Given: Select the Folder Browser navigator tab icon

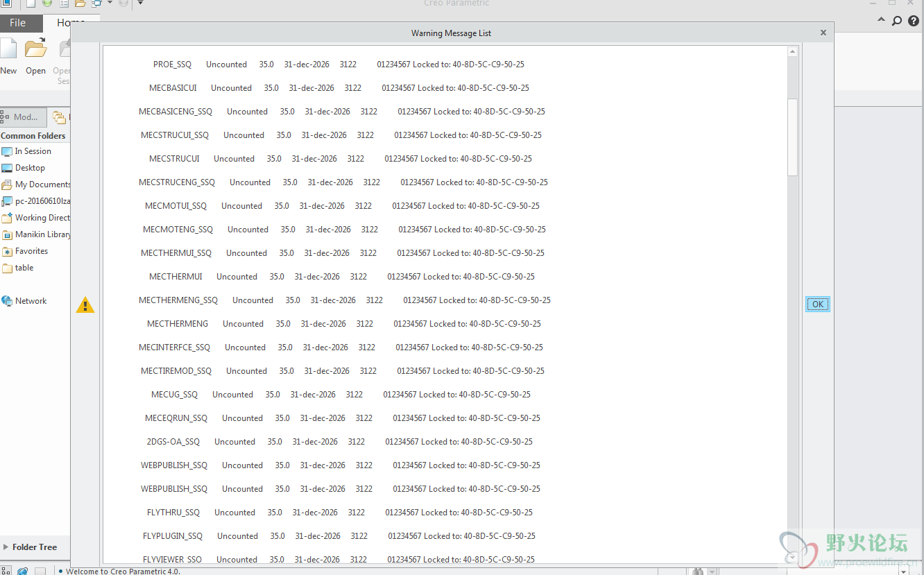Looking at the screenshot, I should coord(59,117).
